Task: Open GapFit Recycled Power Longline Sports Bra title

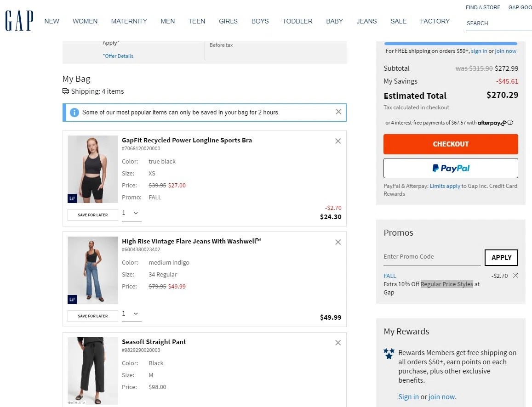Action: coord(187,140)
